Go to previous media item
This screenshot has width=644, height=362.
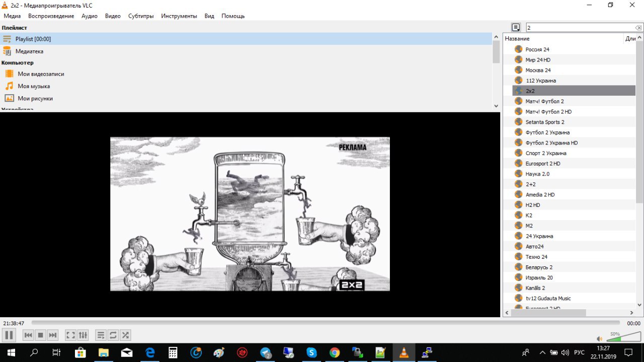coord(29,335)
